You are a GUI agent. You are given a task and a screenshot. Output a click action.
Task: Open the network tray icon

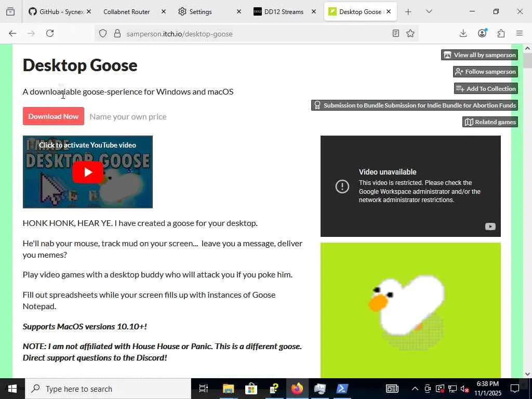coord(453,389)
